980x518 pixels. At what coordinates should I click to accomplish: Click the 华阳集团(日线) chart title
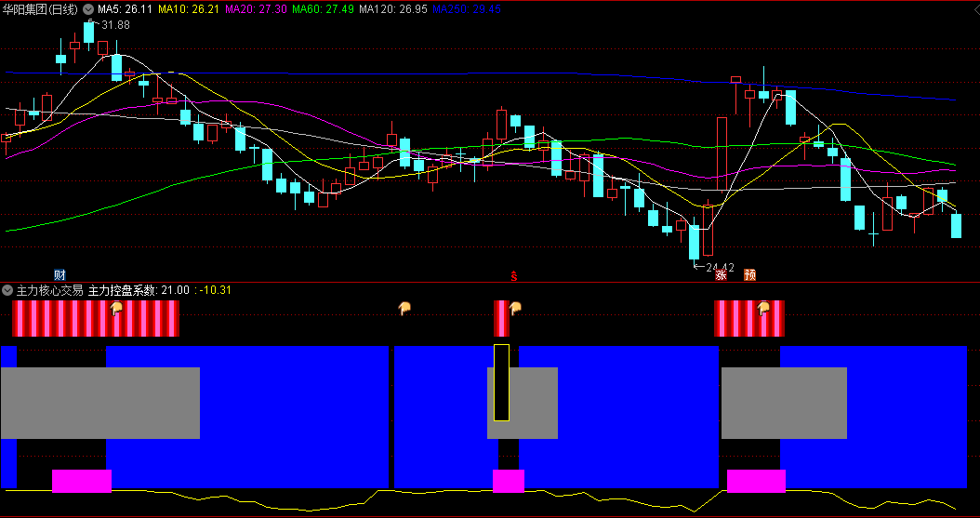click(41, 9)
